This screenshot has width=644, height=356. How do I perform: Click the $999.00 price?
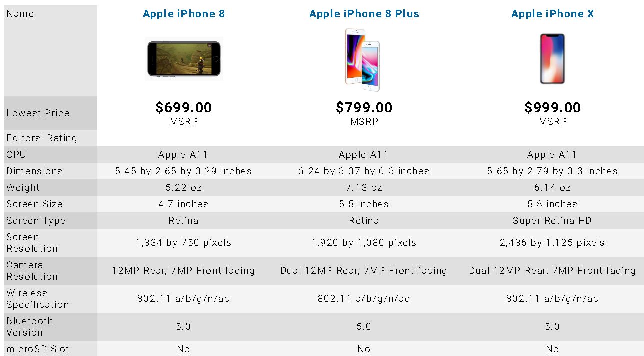point(552,107)
